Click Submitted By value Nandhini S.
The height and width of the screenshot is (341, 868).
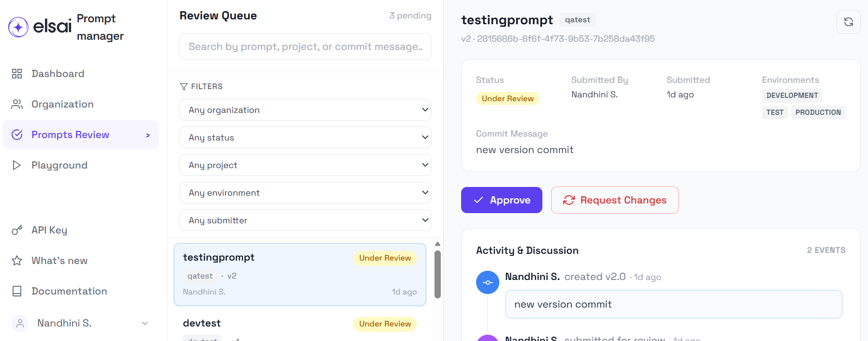coord(594,94)
